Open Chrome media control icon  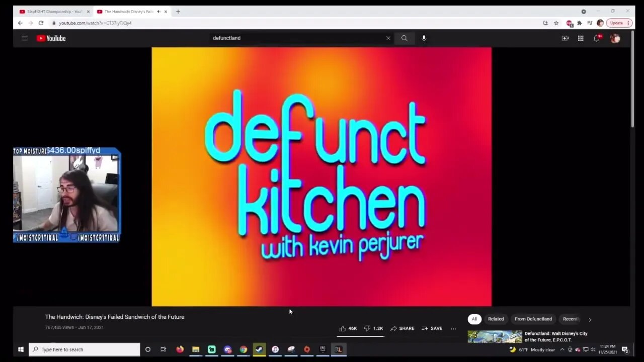pos(590,23)
